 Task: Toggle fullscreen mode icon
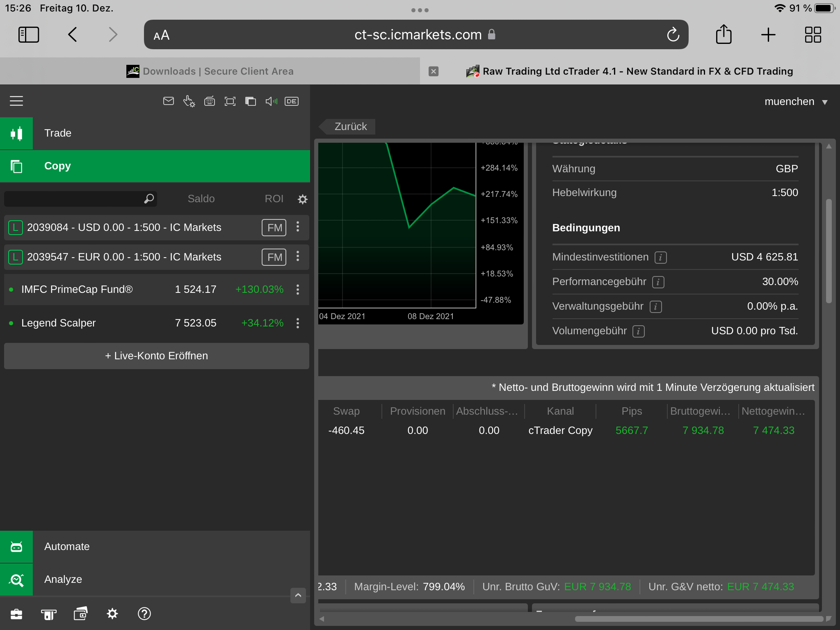[230, 101]
